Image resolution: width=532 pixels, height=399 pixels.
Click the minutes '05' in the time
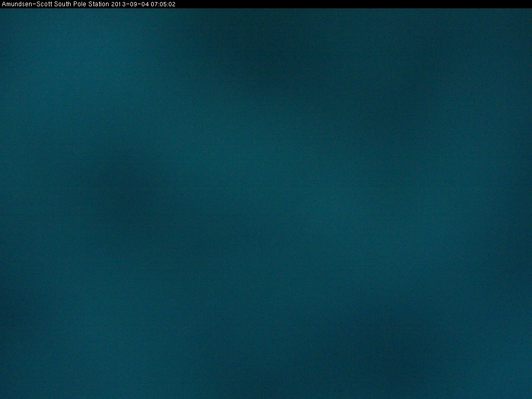[x=163, y=4]
